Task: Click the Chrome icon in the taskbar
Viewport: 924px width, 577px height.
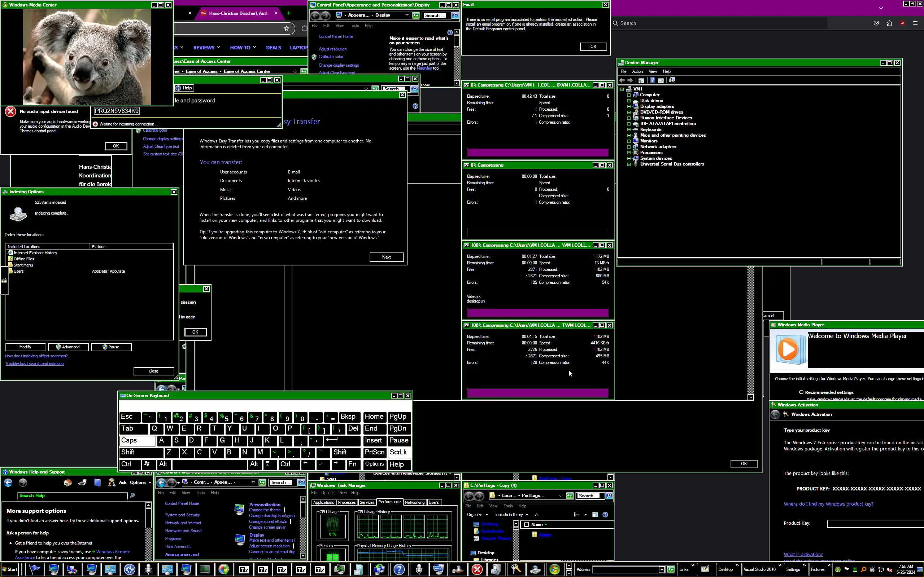Action: [x=224, y=569]
